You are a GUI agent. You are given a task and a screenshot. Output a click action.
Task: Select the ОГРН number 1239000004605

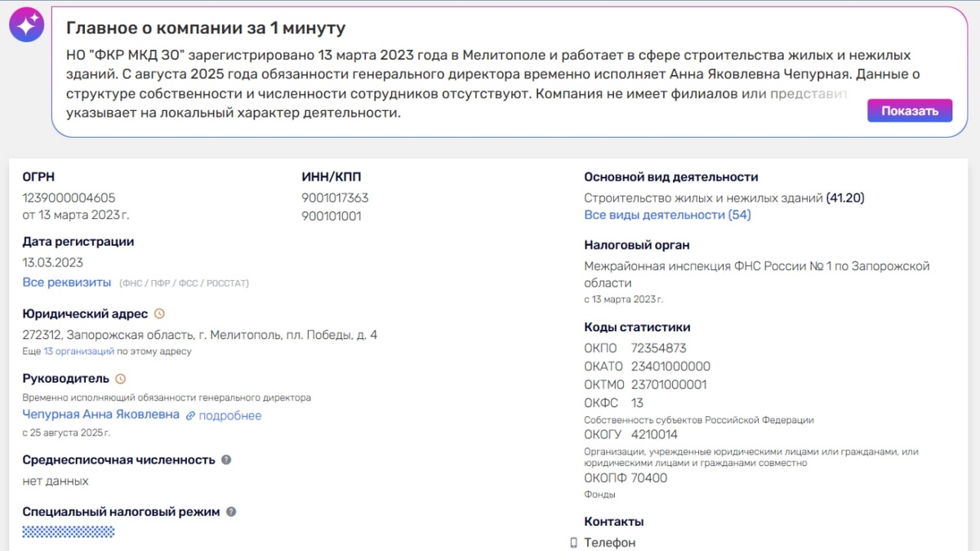69,198
